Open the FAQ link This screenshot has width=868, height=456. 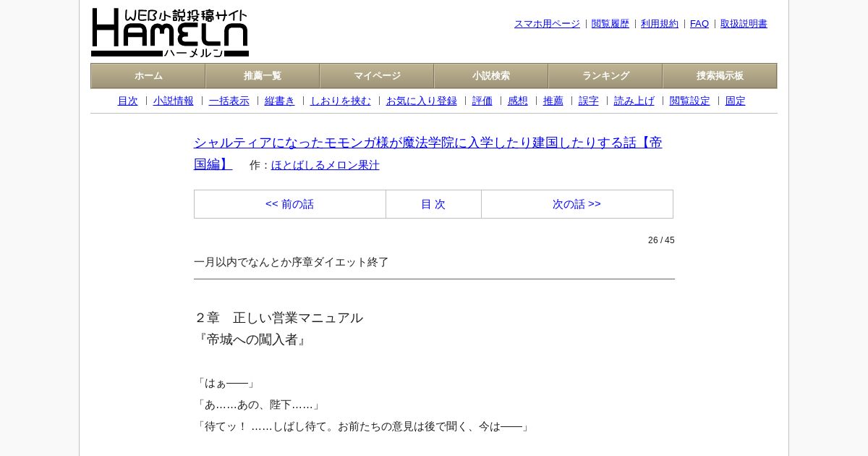coord(699,24)
